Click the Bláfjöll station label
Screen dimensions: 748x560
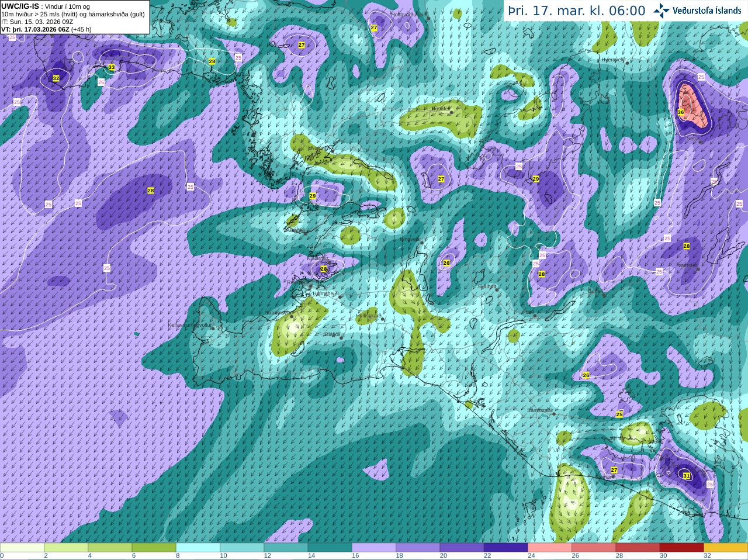pos(333,334)
